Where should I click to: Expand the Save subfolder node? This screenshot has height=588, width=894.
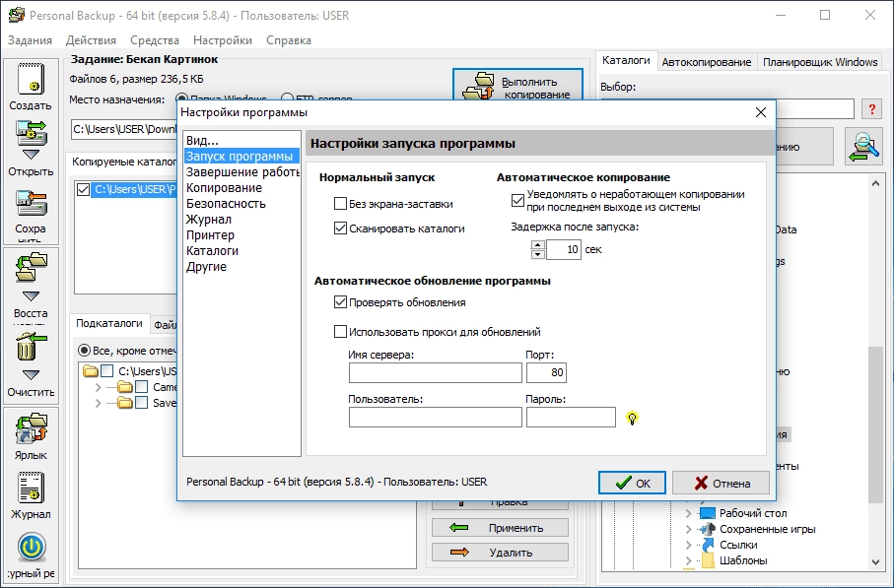pyautogui.click(x=98, y=404)
